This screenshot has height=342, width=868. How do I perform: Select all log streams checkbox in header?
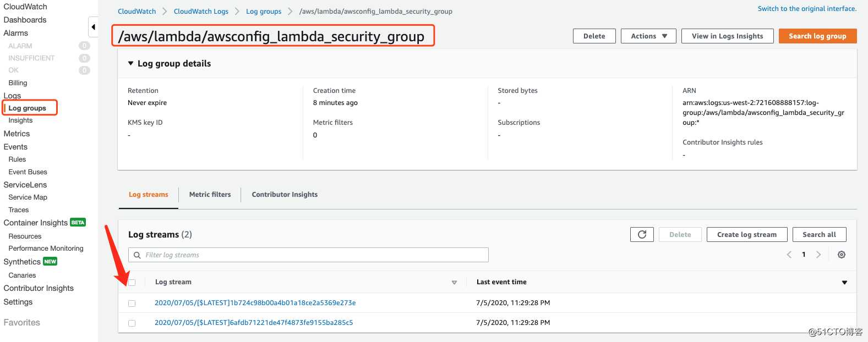132,283
